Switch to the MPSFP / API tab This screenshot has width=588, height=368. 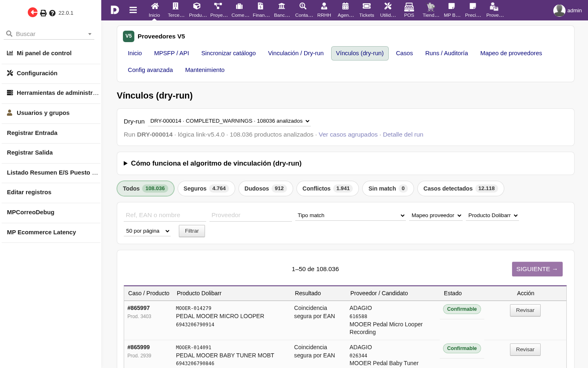tap(171, 53)
